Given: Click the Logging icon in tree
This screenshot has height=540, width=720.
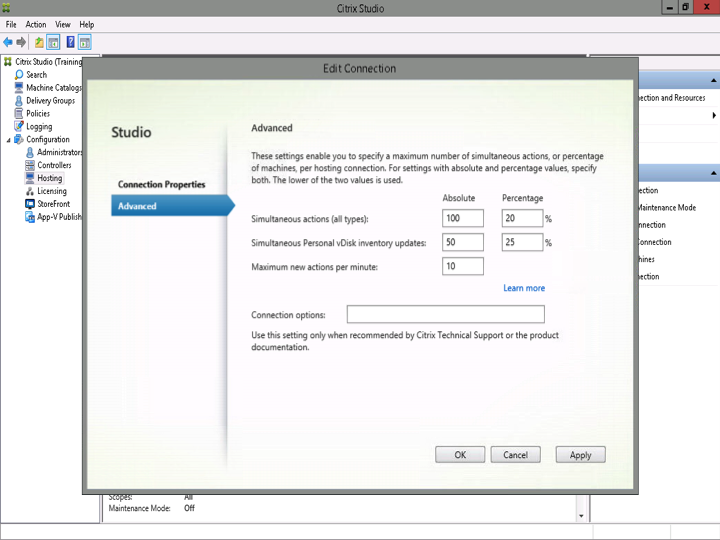Looking at the screenshot, I should (x=19, y=126).
